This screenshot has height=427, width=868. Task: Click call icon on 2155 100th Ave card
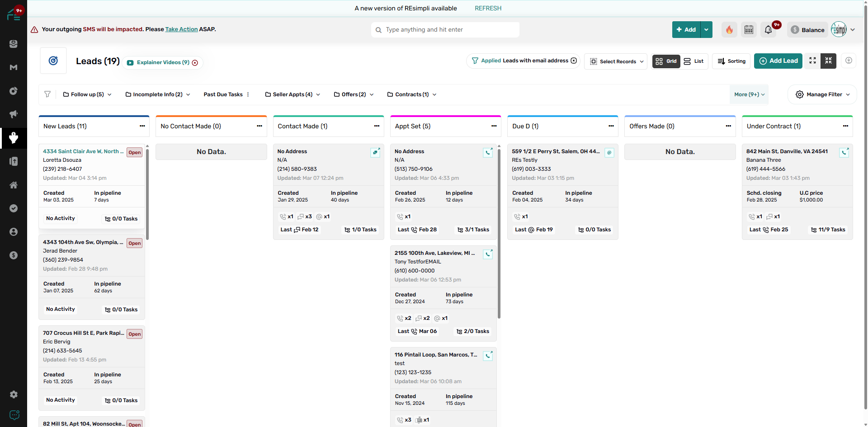point(488,254)
